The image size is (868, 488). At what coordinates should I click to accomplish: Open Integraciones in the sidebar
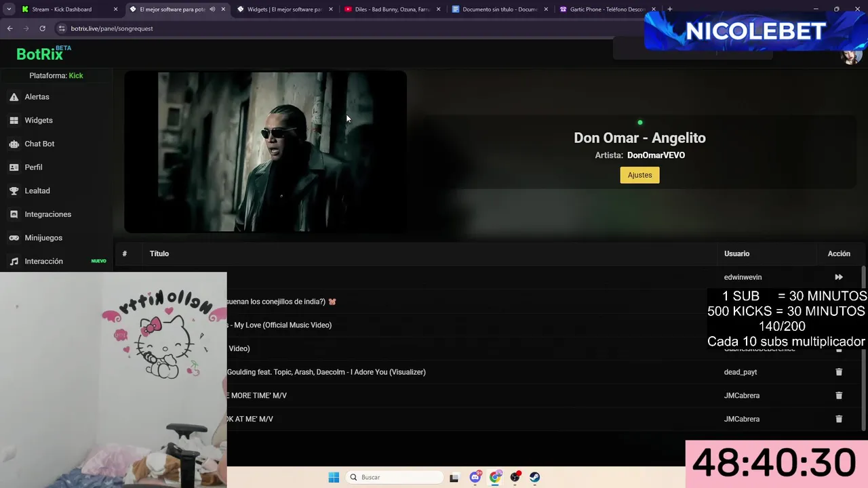click(47, 214)
